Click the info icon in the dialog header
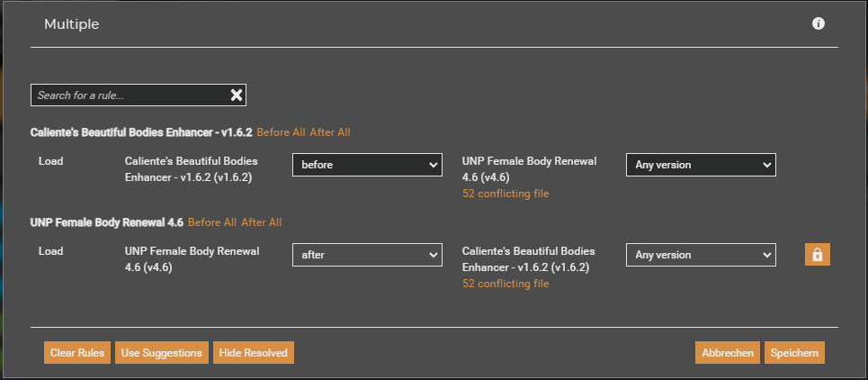Screen dimensions: 868x380 pos(819,23)
